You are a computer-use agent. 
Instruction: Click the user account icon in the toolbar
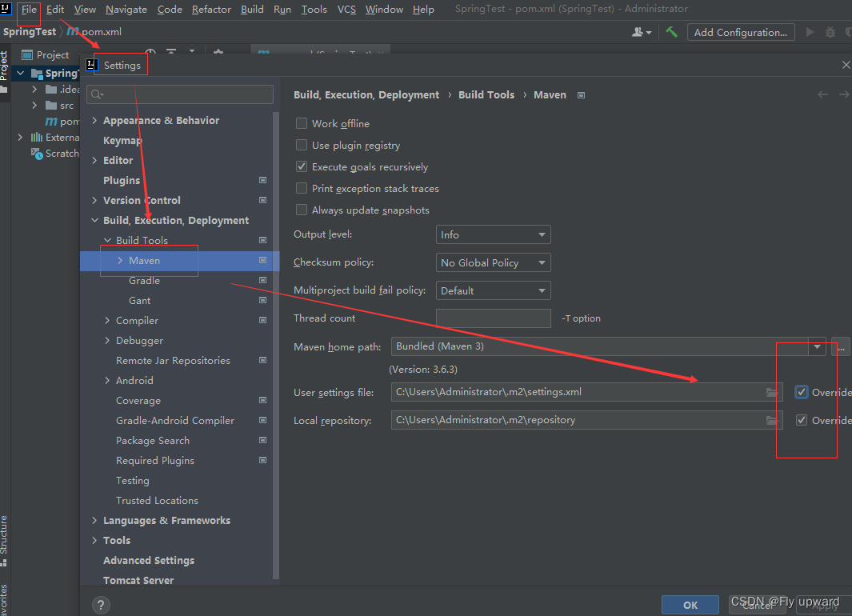[641, 33]
